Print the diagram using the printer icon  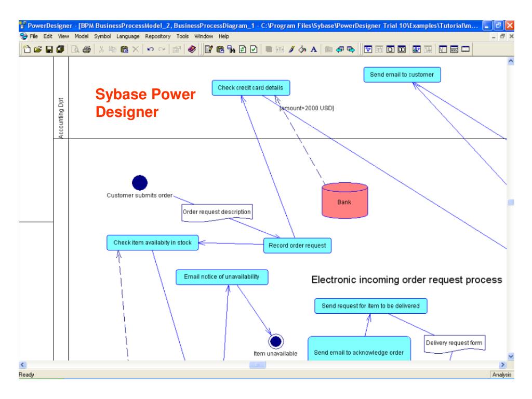(87, 49)
